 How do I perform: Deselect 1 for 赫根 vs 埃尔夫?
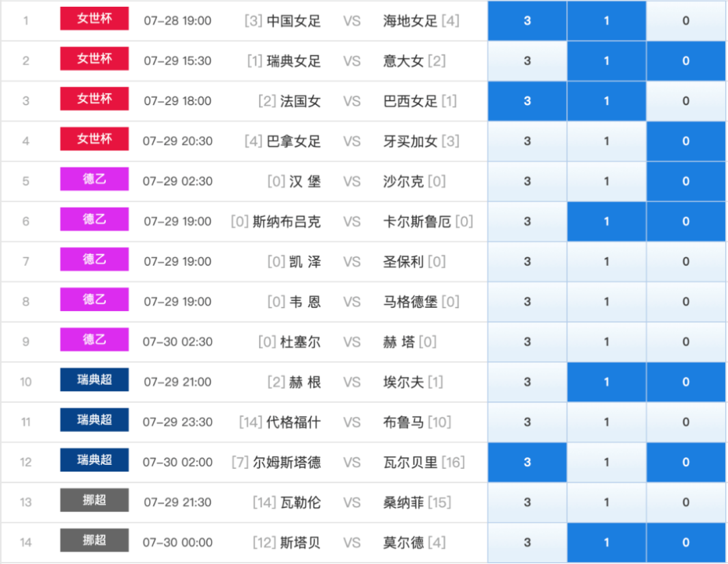coord(606,382)
